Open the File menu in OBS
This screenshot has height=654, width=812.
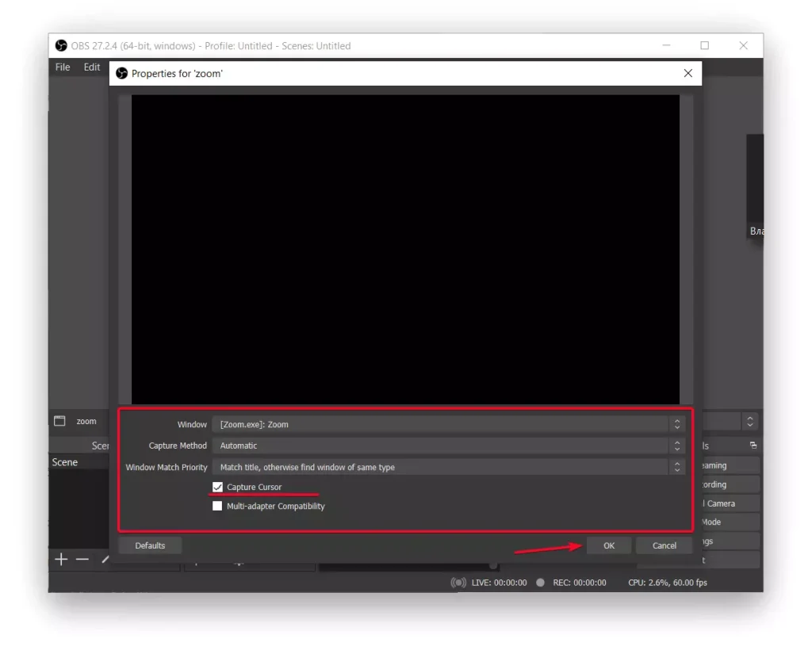63,67
